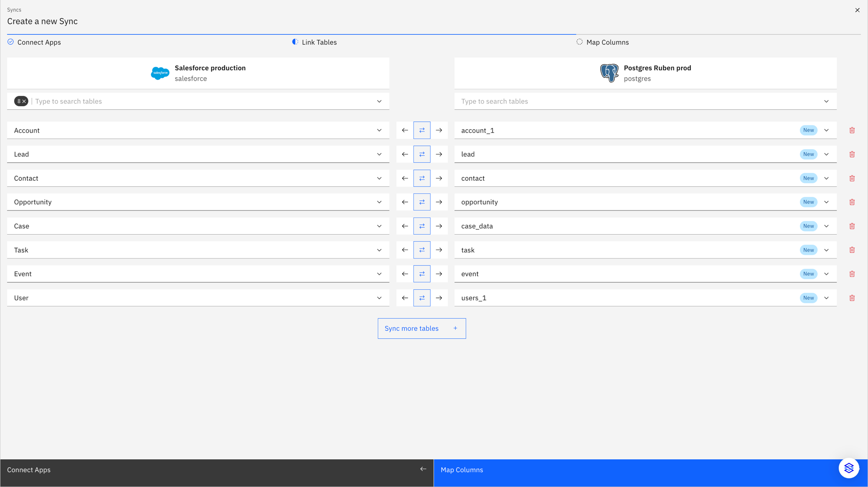This screenshot has height=487, width=868.
Task: Set Lead sync direction to right arrow
Action: (x=439, y=154)
